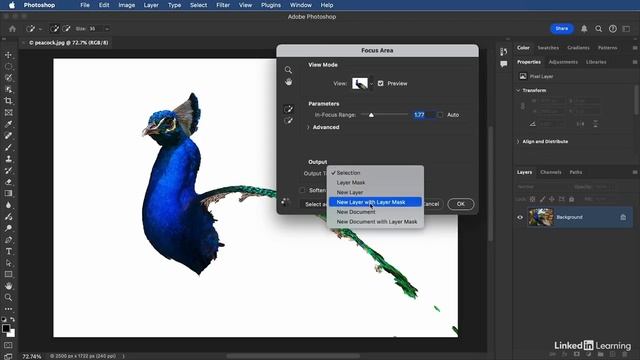Select the Hand tool in the main toolbar
The height and width of the screenshot is (360, 640).
point(8,286)
